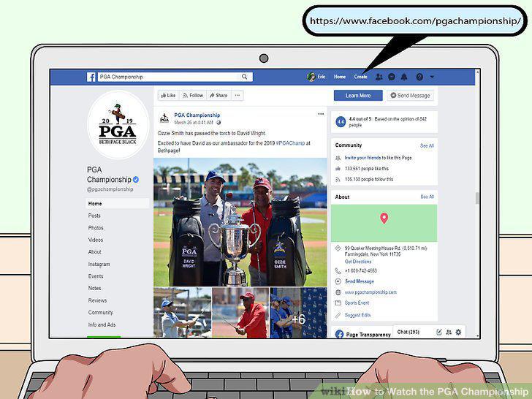This screenshot has width=532, height=399.
Task: Click the Share page button
Action: 218,95
